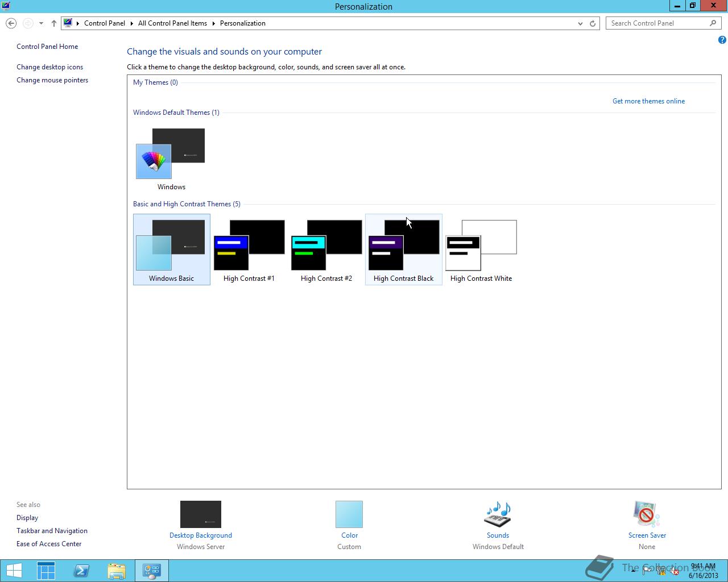Select the Windows Basic theme
Screen dimensions: 728x582
point(171,250)
